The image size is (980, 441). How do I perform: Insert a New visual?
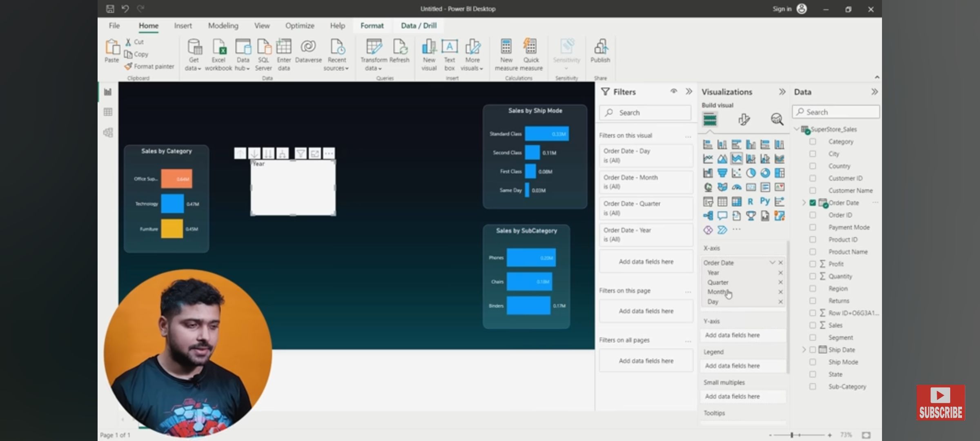(429, 55)
